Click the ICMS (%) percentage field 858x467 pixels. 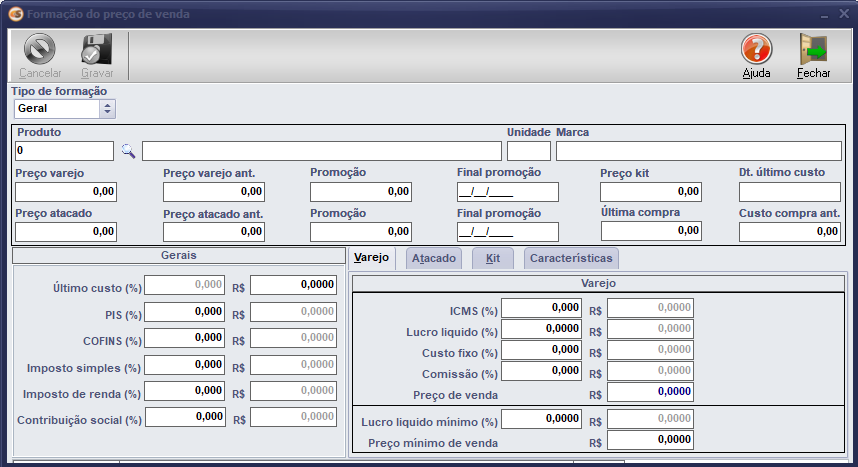pos(541,308)
